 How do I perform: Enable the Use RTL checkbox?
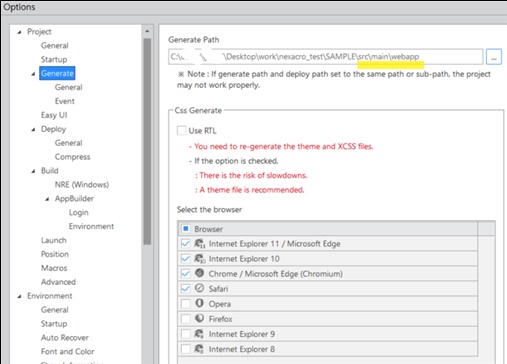pos(182,130)
